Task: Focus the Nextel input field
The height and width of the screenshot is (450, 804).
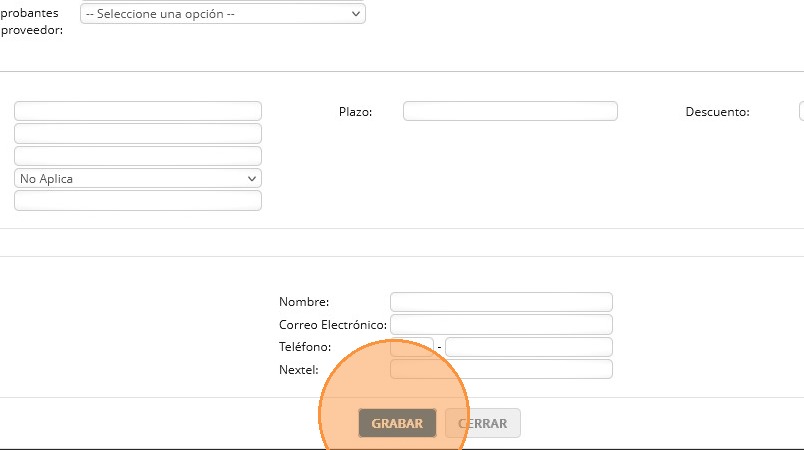Action: (500, 370)
